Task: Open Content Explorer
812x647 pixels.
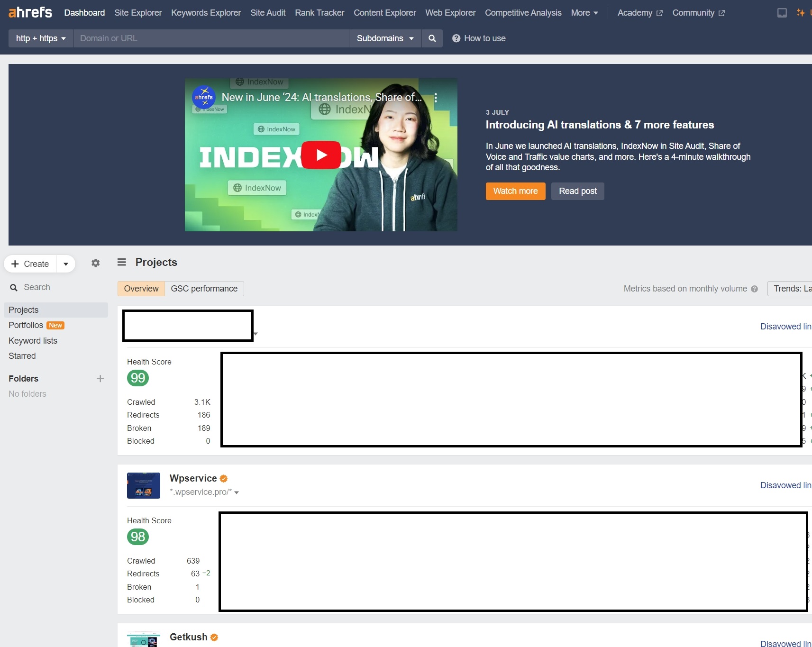Action: (x=384, y=13)
